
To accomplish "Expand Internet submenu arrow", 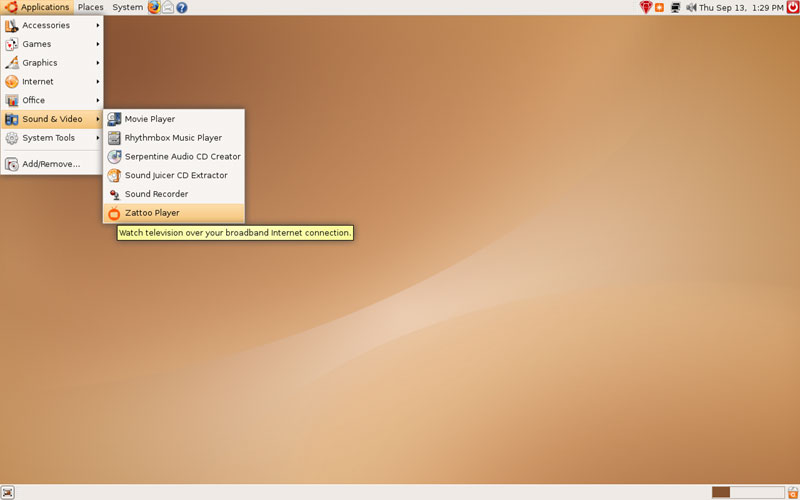I will (97, 82).
